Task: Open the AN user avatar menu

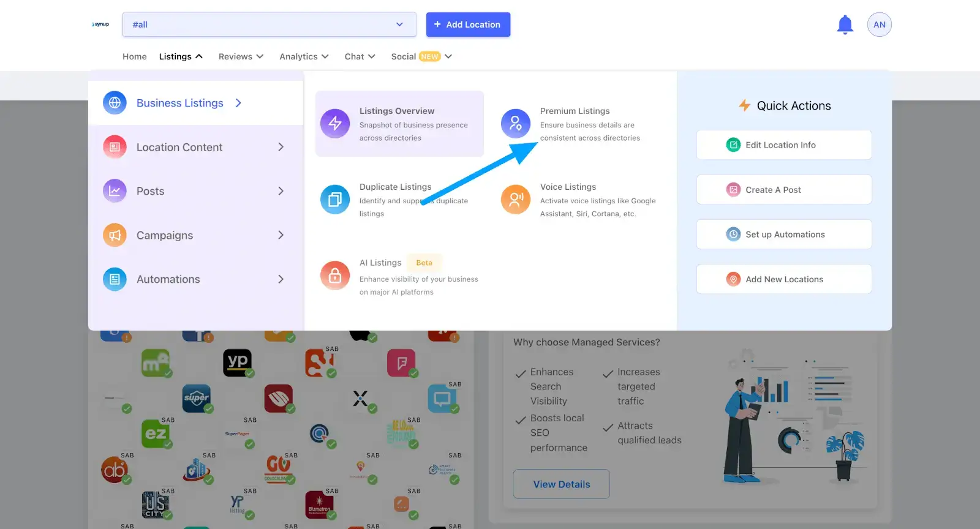Action: [x=879, y=24]
